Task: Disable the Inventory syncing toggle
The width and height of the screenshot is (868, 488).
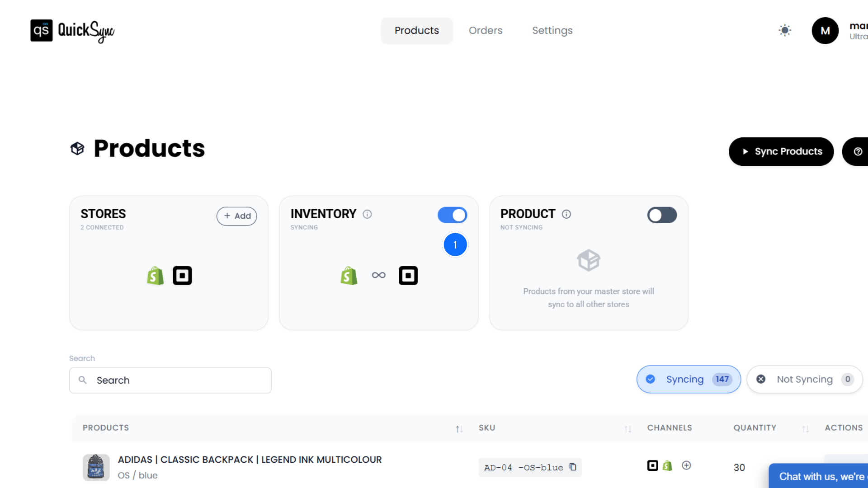Action: 452,215
